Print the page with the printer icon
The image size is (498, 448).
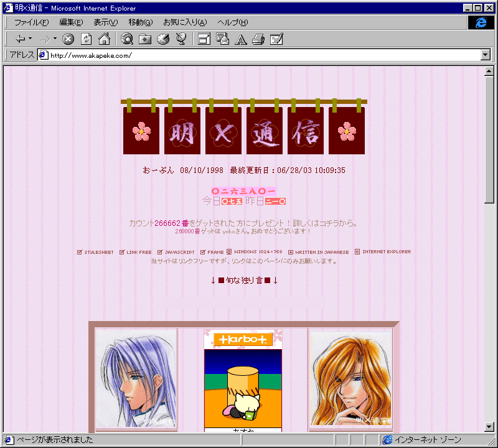click(x=258, y=39)
